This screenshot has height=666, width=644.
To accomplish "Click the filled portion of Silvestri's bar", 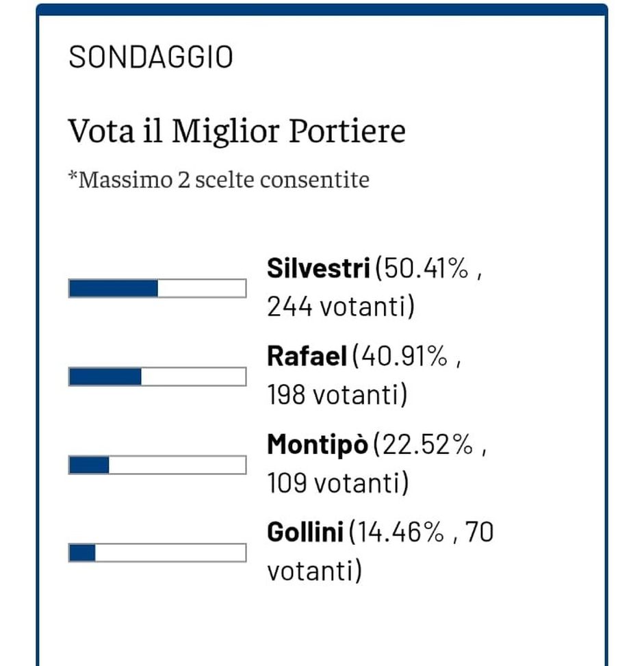I will (112, 287).
